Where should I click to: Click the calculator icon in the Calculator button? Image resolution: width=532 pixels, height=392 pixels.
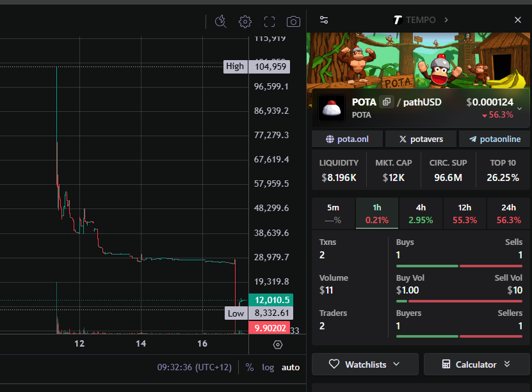pyautogui.click(x=446, y=365)
